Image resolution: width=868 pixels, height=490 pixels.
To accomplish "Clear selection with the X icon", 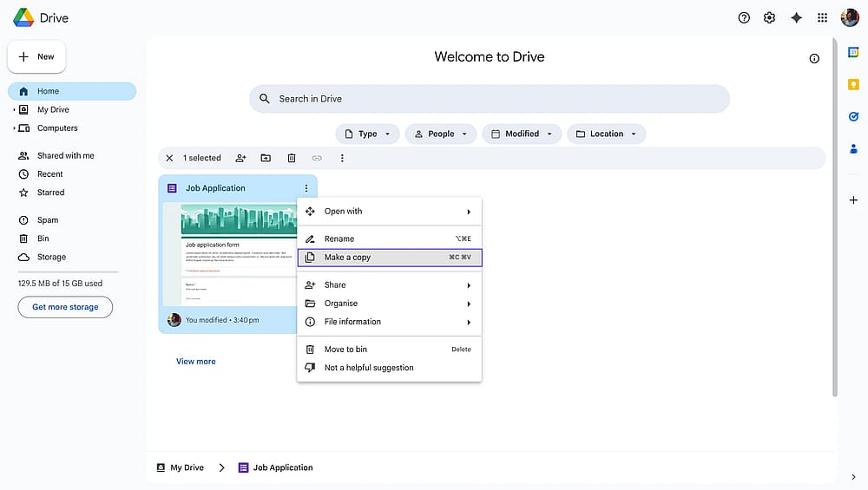I will pos(169,158).
